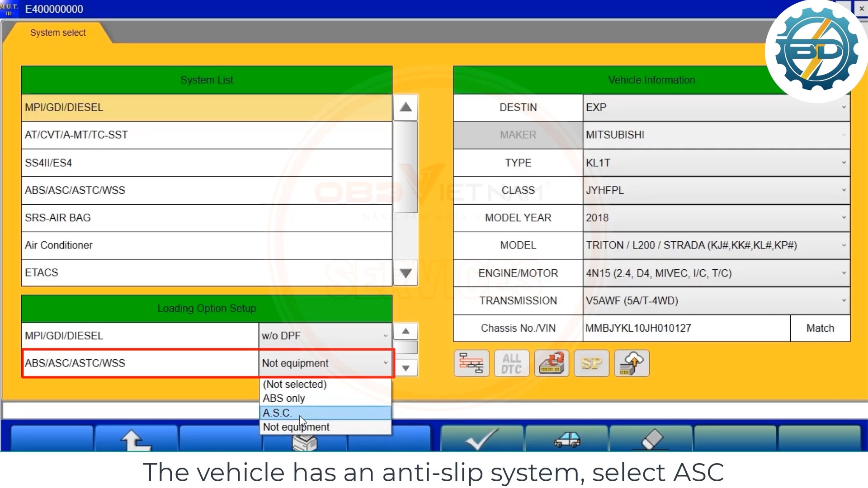Choose A.S.C. in the dropdown list
The width and height of the screenshot is (868, 488).
pyautogui.click(x=325, y=413)
